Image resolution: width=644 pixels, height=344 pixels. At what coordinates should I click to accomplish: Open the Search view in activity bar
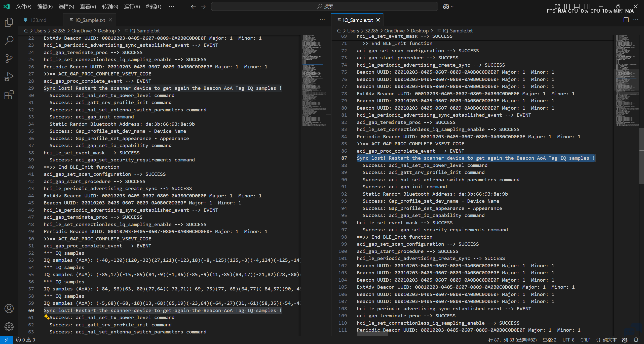[9, 40]
